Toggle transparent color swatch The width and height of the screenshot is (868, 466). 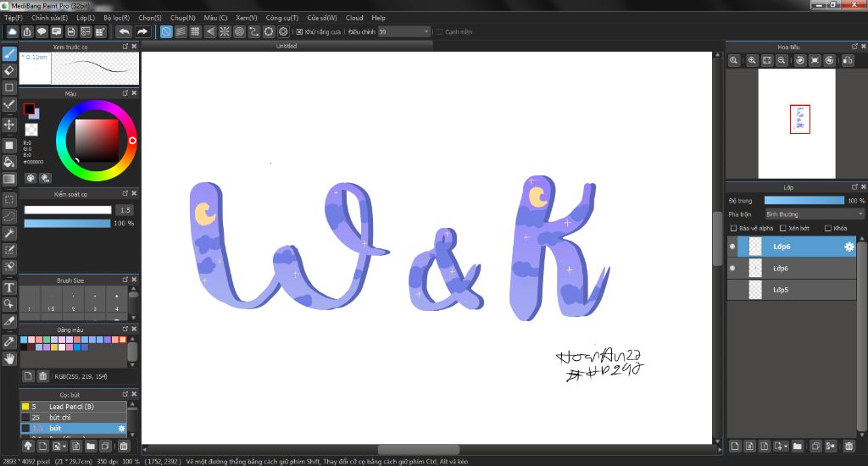click(31, 130)
